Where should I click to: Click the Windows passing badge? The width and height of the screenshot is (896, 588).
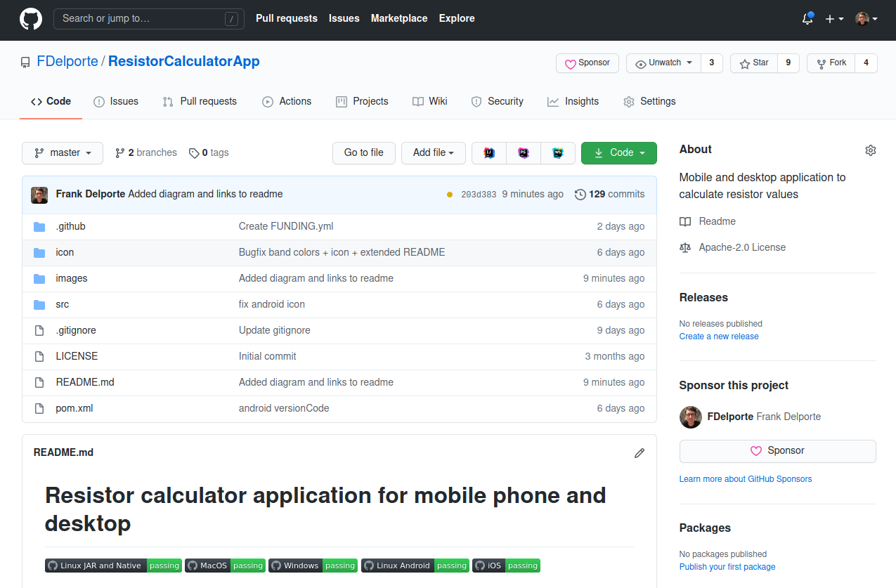pyautogui.click(x=313, y=566)
